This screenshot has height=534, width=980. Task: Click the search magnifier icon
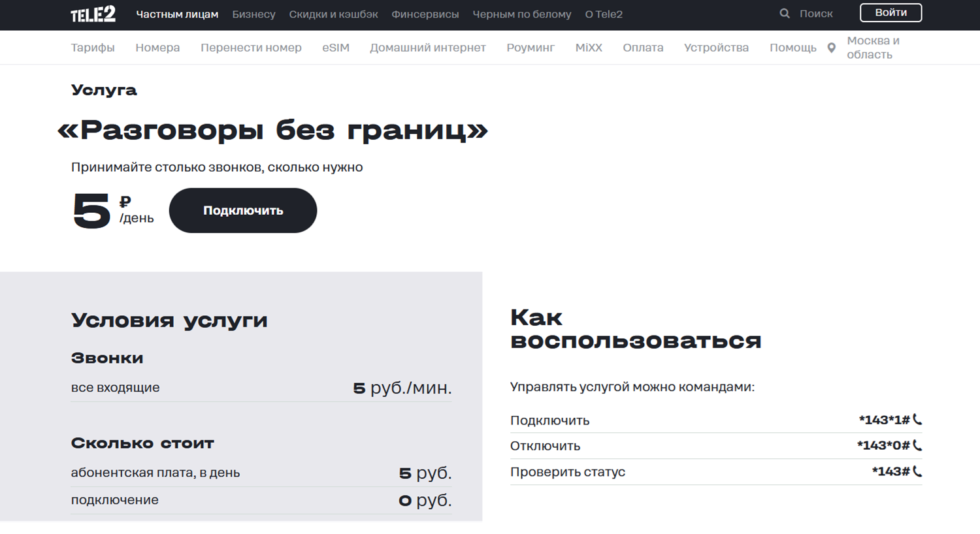[785, 13]
